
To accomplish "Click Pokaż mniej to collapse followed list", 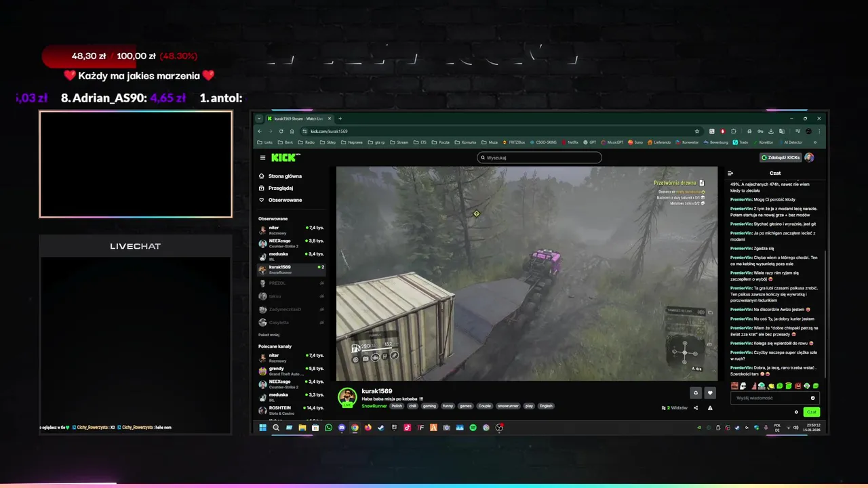I will (269, 335).
